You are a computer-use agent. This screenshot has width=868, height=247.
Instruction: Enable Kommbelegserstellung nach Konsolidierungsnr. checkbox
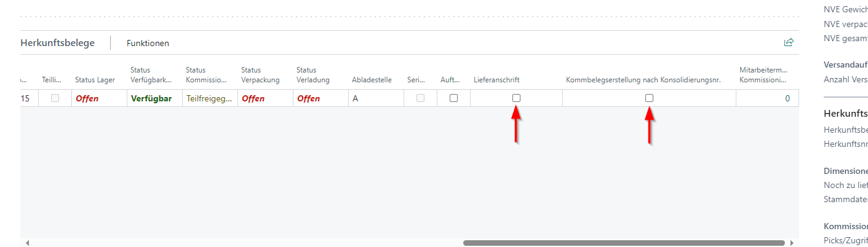[649, 98]
